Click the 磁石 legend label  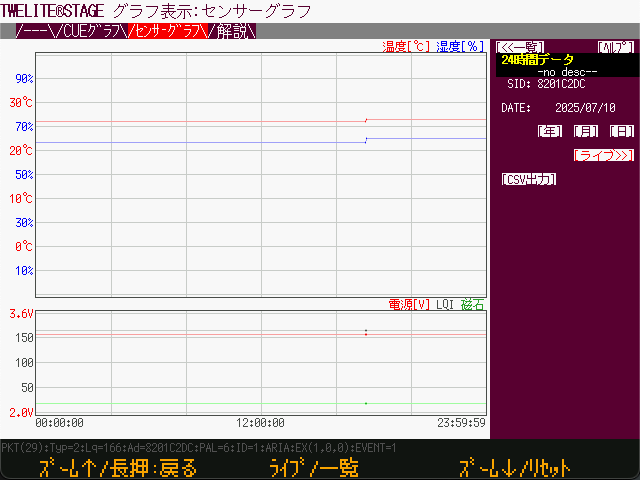472,304
